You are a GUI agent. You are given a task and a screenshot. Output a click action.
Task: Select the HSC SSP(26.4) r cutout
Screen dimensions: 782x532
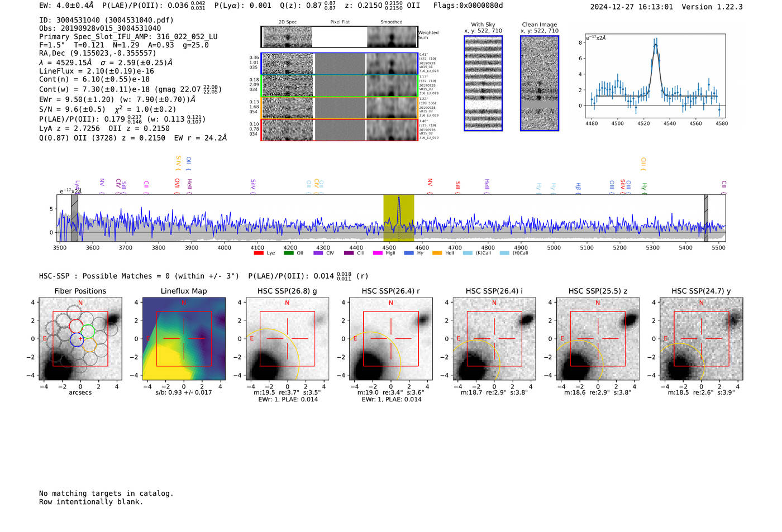coord(390,339)
